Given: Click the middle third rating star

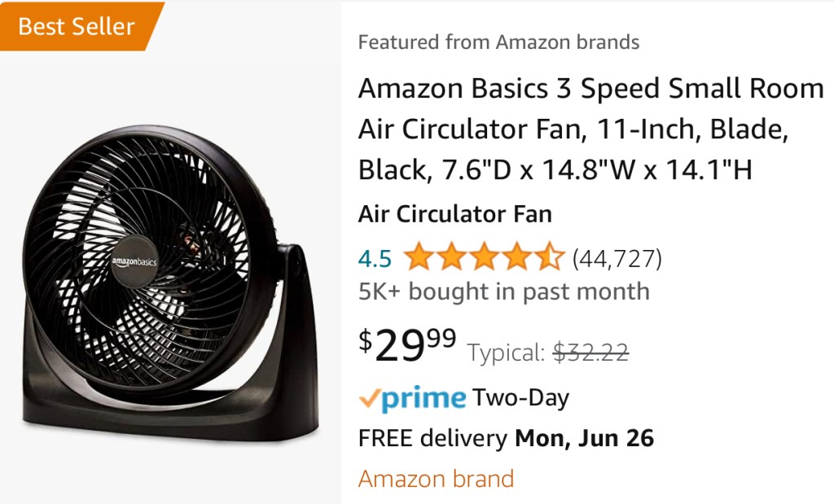Looking at the screenshot, I should click(x=484, y=258).
